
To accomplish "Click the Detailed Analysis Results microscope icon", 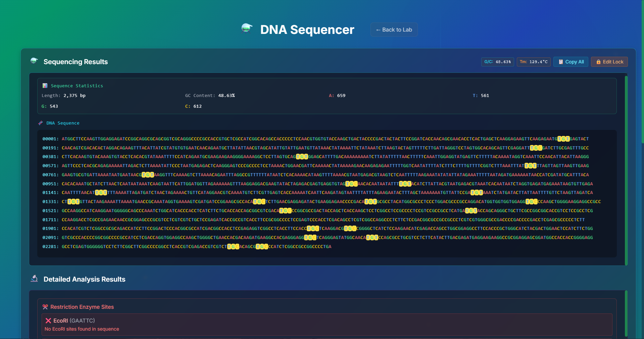I will (x=34, y=279).
